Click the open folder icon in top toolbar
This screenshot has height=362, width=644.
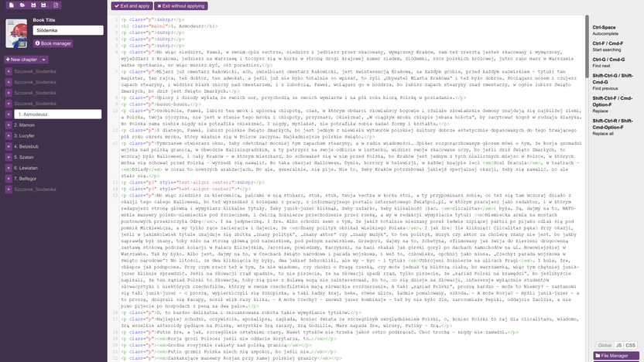22,5
